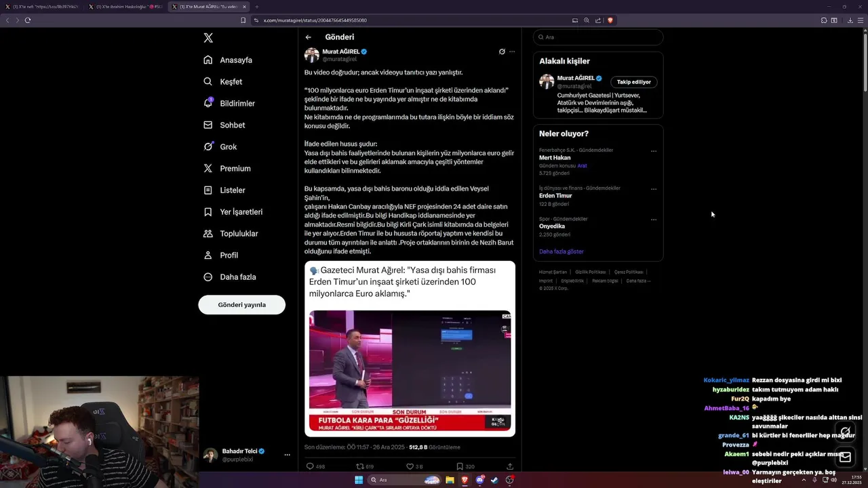Open Murat AĞIREL post author avatar

(x=311, y=55)
